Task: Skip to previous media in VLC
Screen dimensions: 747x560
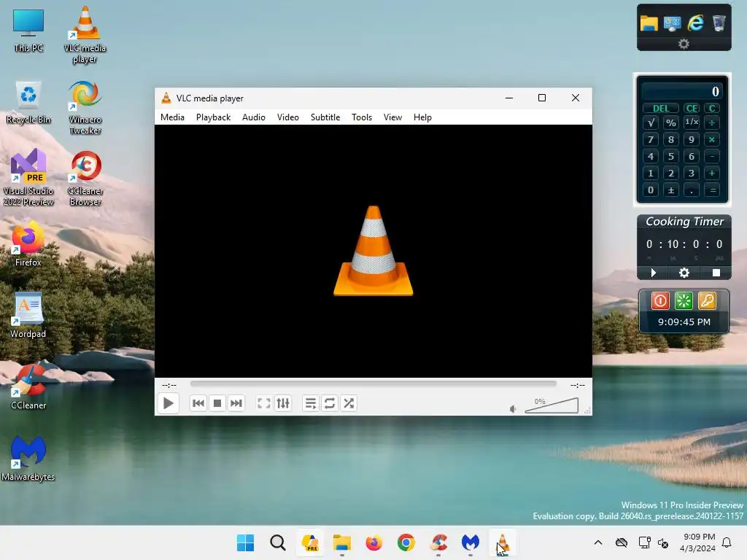Action: (x=198, y=403)
